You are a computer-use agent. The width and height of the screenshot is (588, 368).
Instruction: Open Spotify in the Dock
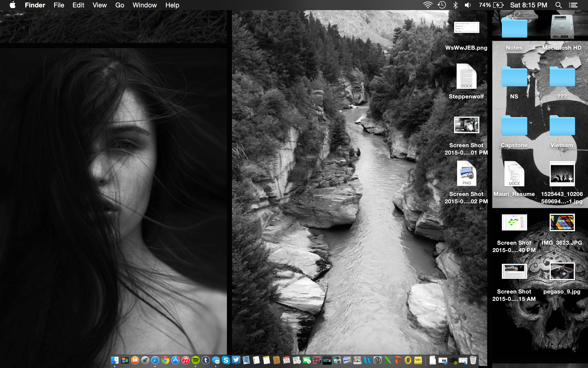pos(196,360)
